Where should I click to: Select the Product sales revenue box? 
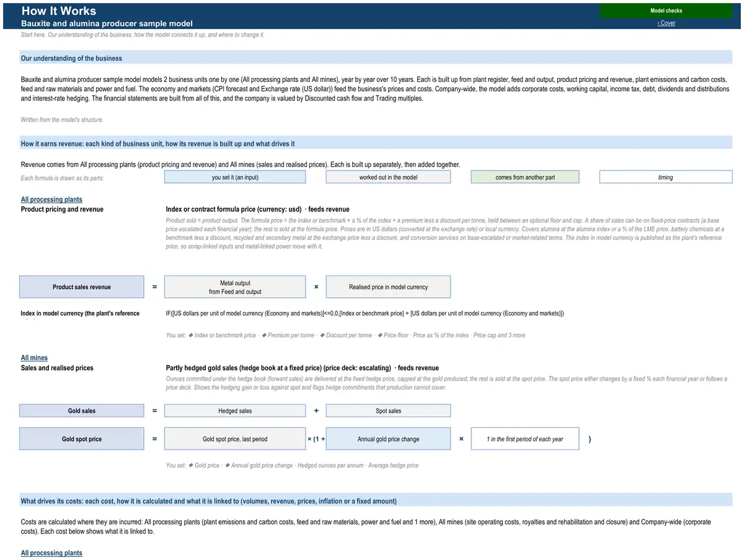tap(82, 287)
